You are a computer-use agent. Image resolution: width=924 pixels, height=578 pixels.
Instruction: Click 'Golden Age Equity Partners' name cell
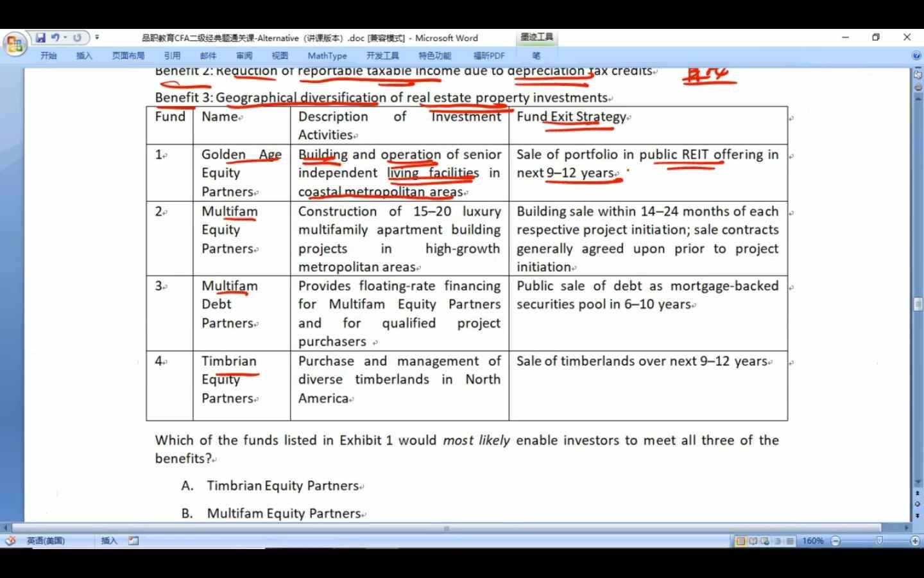pos(242,173)
